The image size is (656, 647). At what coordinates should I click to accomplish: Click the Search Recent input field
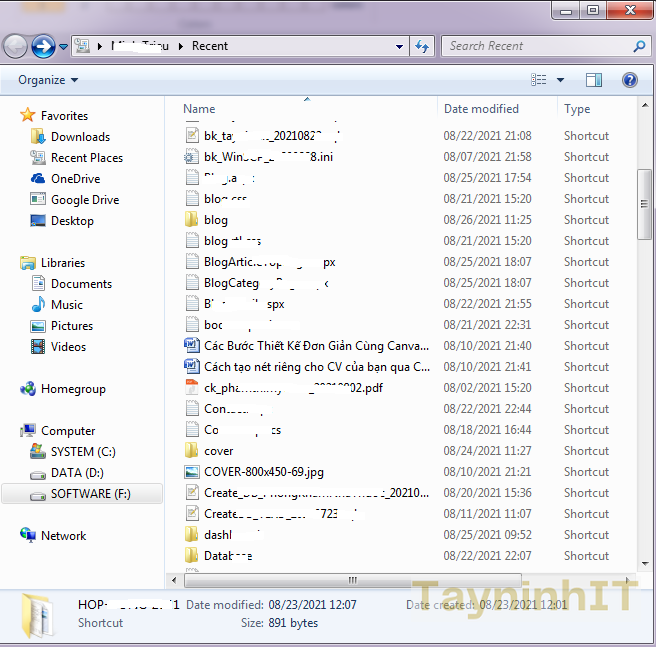[535, 46]
